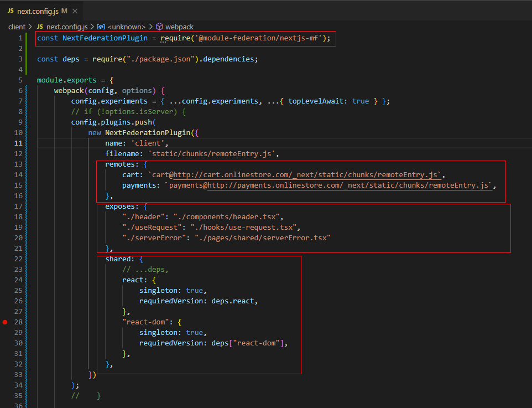This screenshot has width=532, height=408.
Task: Remove the red breakpoint dot at line 28
Action: click(x=6, y=322)
